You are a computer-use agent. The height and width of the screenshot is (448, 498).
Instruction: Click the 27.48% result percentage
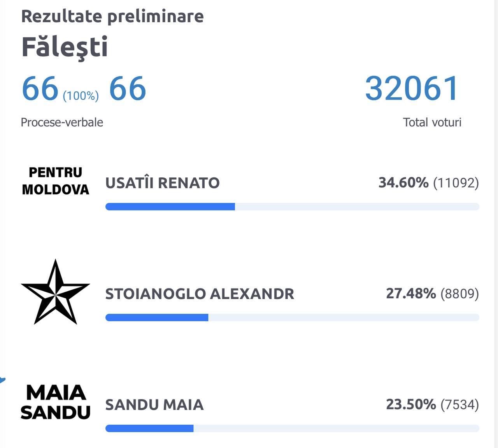tap(411, 293)
